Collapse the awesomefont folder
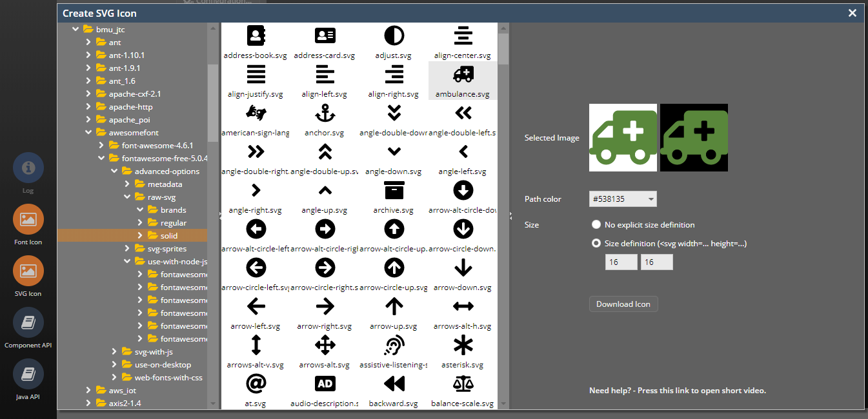868x419 pixels. (x=88, y=133)
